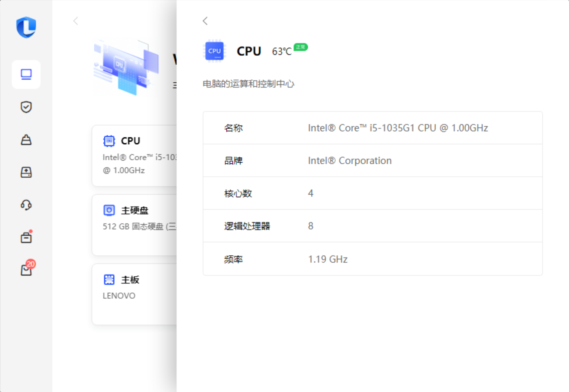This screenshot has width=569, height=392.
Task: Open the 主硬盘 hardware card
Action: tap(134, 225)
